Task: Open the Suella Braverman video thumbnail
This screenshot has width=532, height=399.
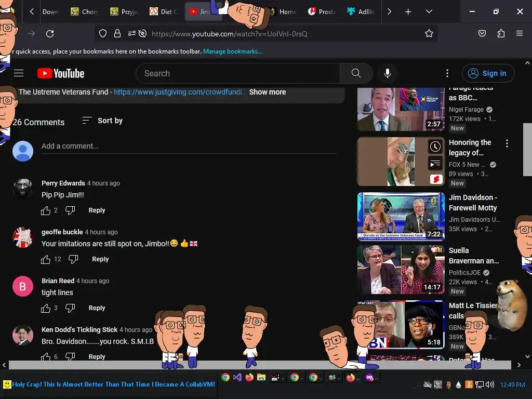Action: pos(401,270)
